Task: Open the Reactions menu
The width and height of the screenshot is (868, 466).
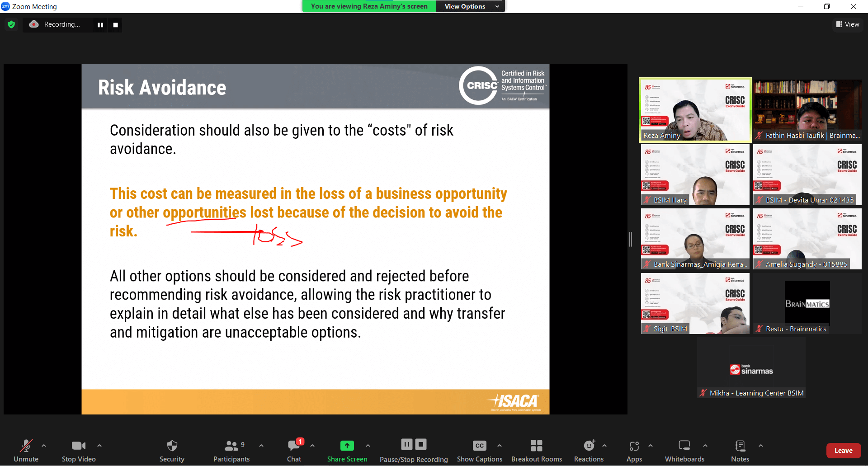Action: [x=589, y=446]
